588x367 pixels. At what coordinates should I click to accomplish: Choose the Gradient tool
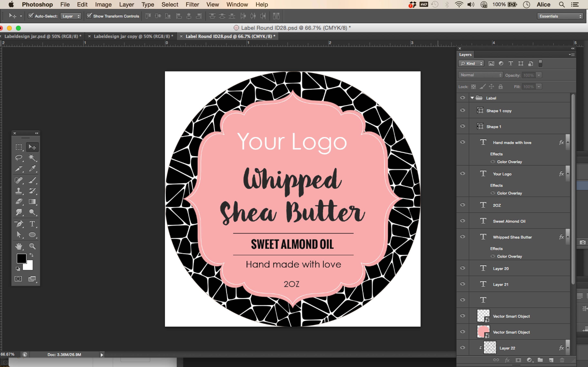(x=32, y=201)
